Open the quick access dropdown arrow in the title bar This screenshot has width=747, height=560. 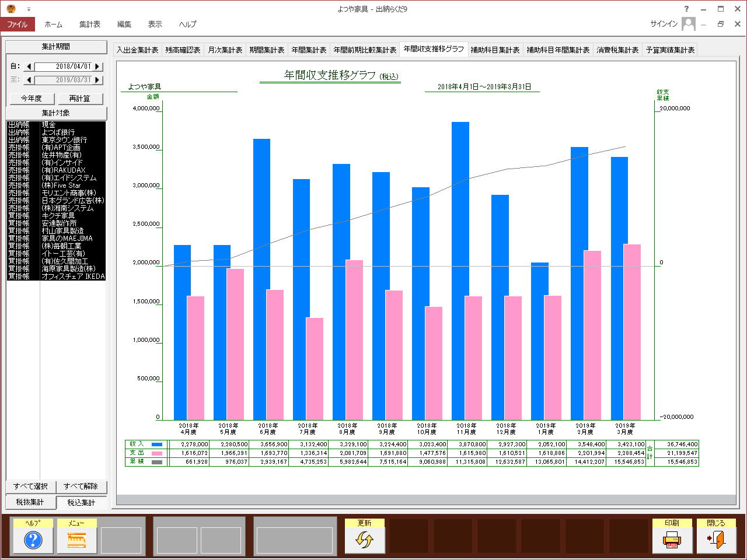(x=29, y=9)
